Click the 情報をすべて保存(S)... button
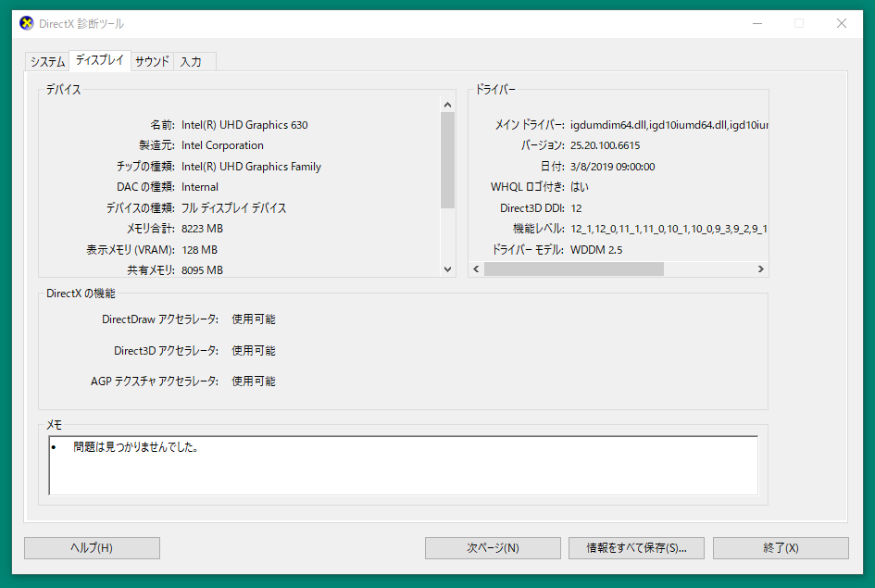Screen dimensions: 875x588 click(636, 548)
